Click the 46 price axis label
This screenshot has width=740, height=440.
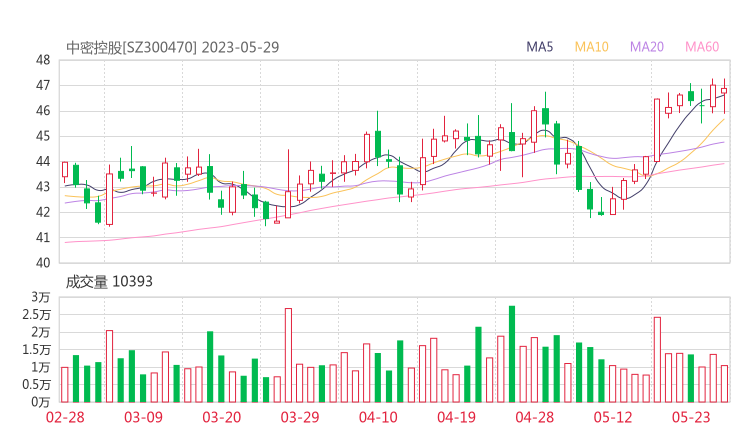43,111
